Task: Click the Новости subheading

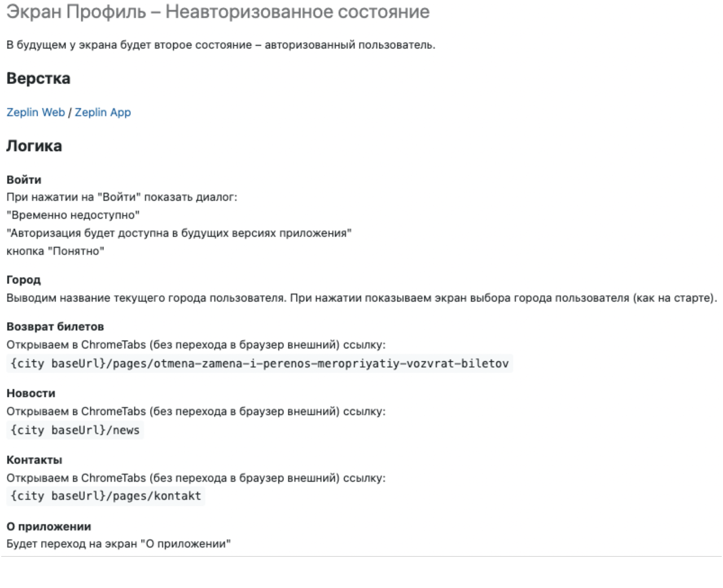Action: click(x=31, y=393)
